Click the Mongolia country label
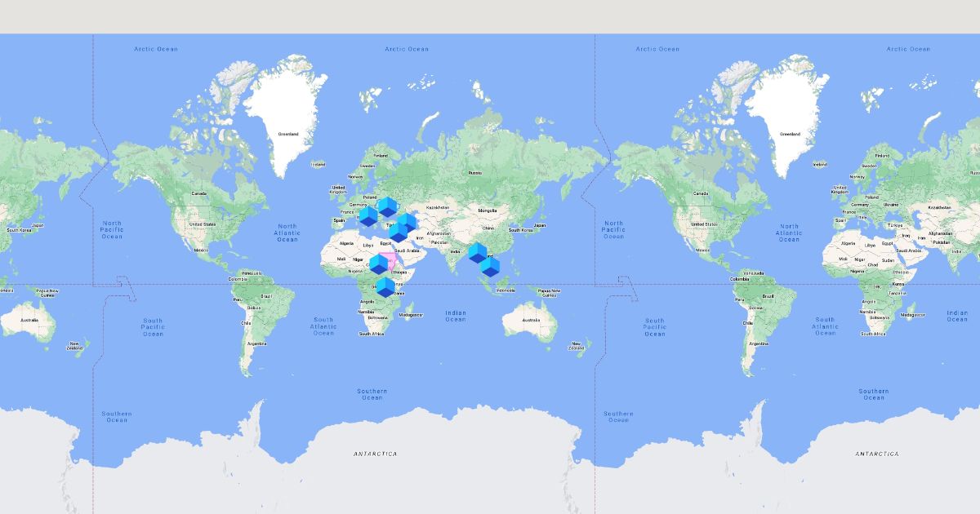Image resolution: width=980 pixels, height=514 pixels. [x=487, y=210]
